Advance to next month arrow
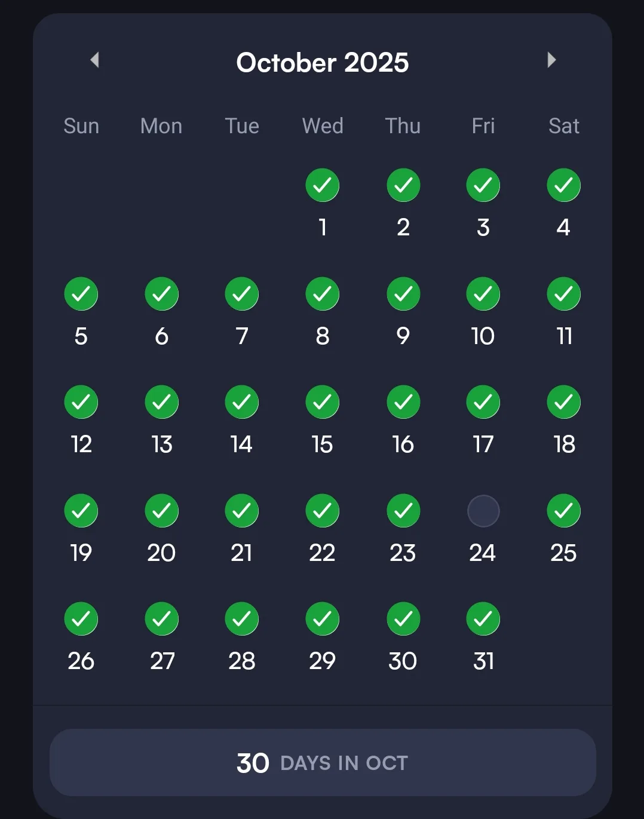Viewport: 644px width, 819px height. 551,60
